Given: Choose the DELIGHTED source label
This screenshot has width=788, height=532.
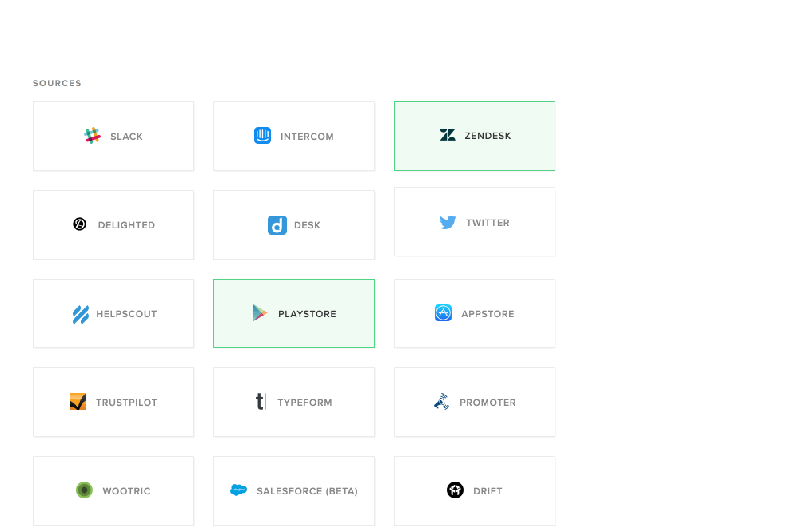Looking at the screenshot, I should 126,225.
